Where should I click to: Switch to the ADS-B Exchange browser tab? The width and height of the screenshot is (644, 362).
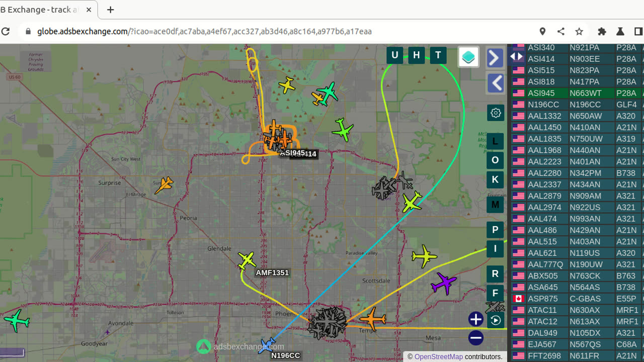(39, 10)
